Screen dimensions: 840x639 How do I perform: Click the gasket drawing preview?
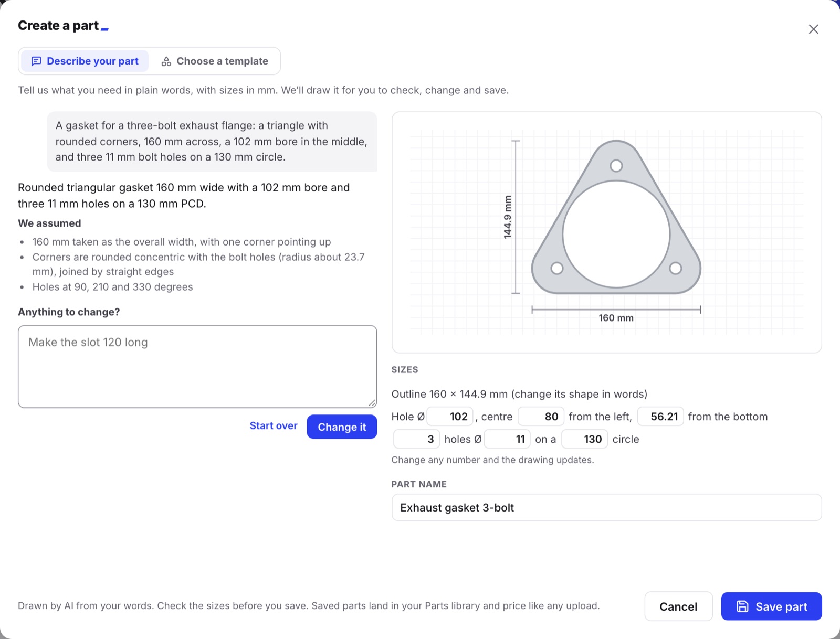606,232
